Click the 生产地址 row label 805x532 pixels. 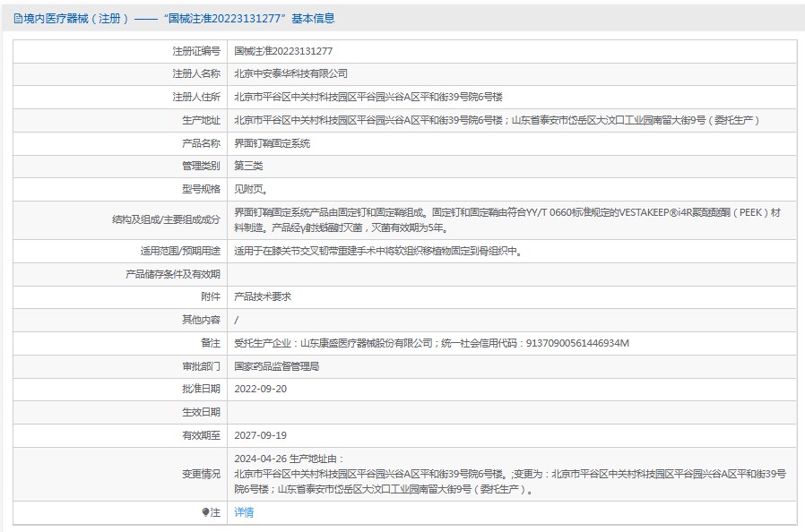pos(201,120)
